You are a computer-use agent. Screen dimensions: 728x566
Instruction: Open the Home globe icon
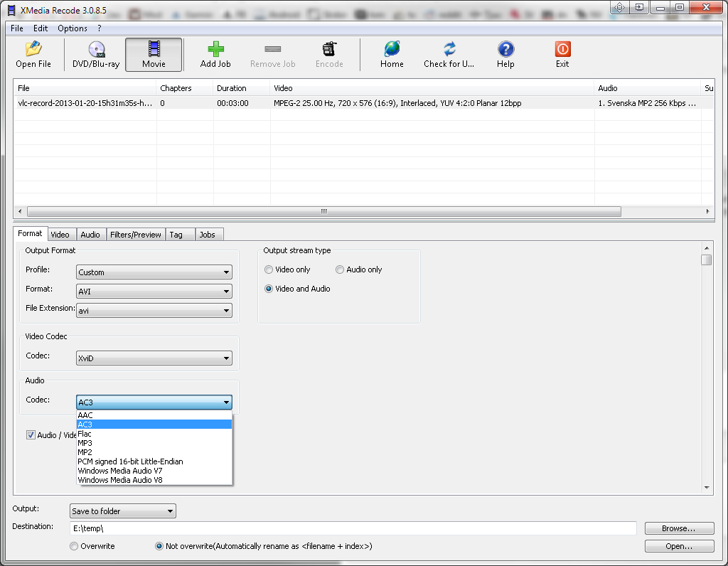point(392,55)
